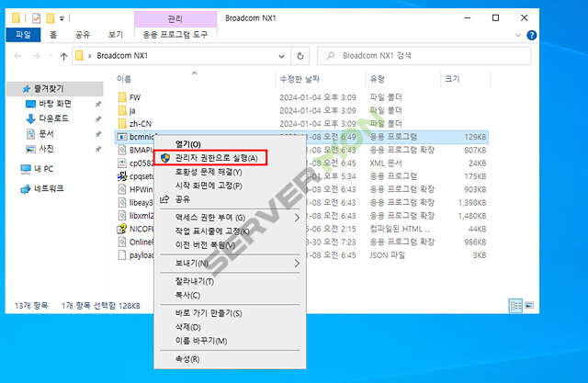Select 이전 버전 복원(V)
588x383 pixels.
point(205,245)
